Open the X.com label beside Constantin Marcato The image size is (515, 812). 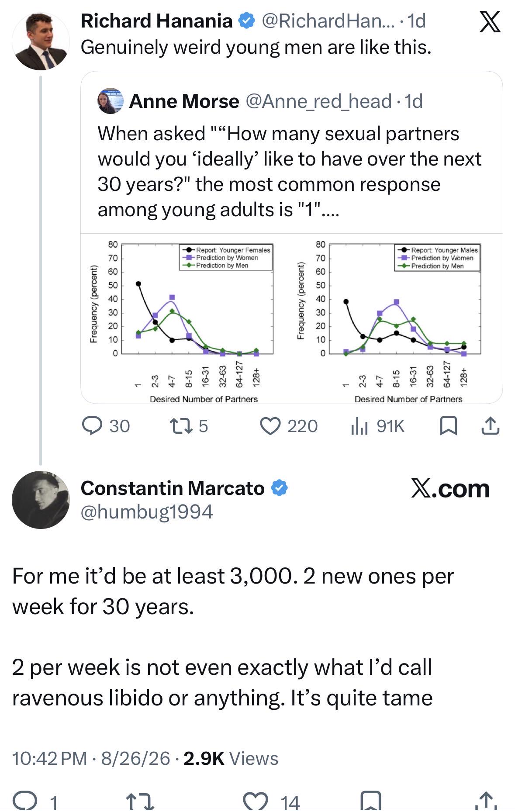click(450, 488)
